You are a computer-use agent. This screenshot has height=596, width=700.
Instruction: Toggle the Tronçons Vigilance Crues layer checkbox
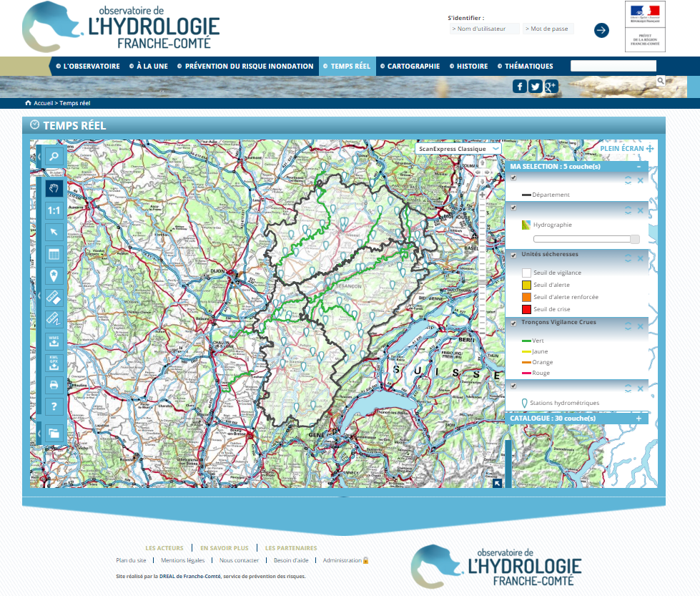pos(513,323)
